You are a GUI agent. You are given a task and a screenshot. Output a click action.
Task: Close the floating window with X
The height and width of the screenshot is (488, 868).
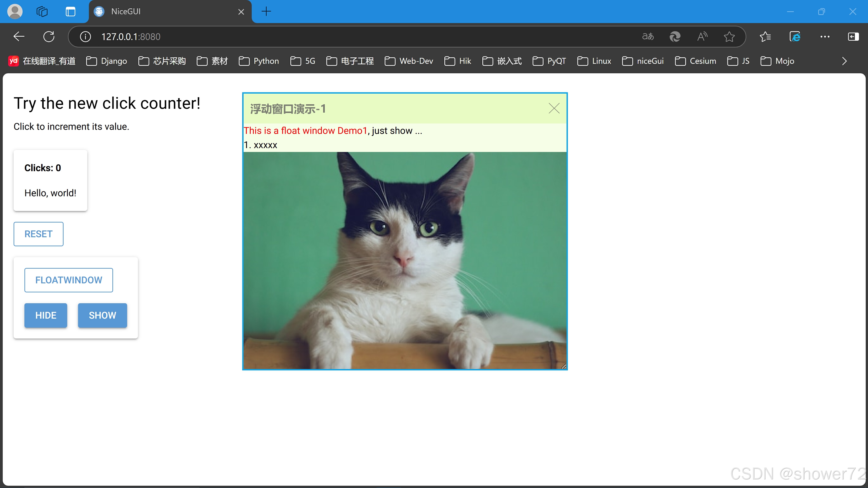pyautogui.click(x=554, y=108)
